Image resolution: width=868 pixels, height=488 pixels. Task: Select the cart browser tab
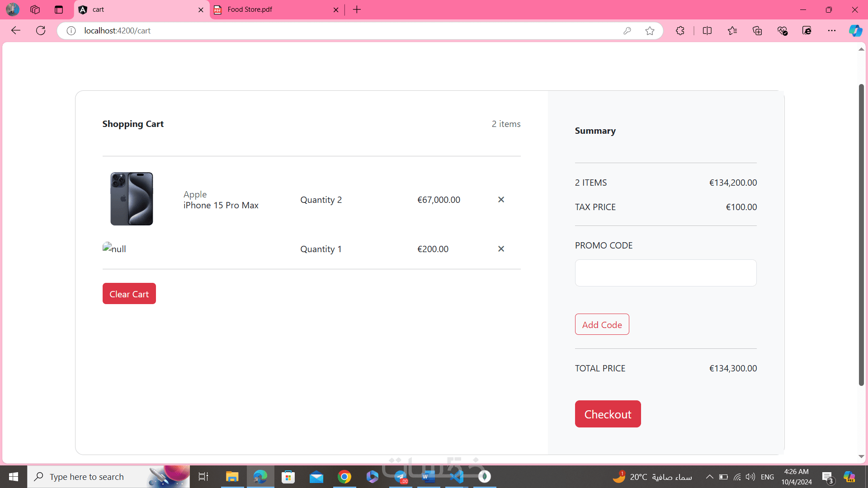[136, 9]
